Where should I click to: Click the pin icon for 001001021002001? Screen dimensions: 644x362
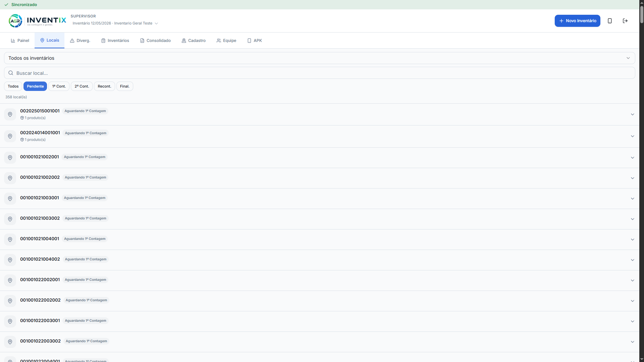pyautogui.click(x=10, y=158)
